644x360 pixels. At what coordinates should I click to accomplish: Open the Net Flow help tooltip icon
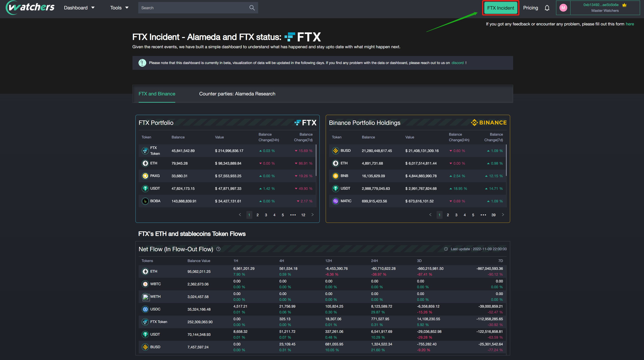[x=218, y=249]
